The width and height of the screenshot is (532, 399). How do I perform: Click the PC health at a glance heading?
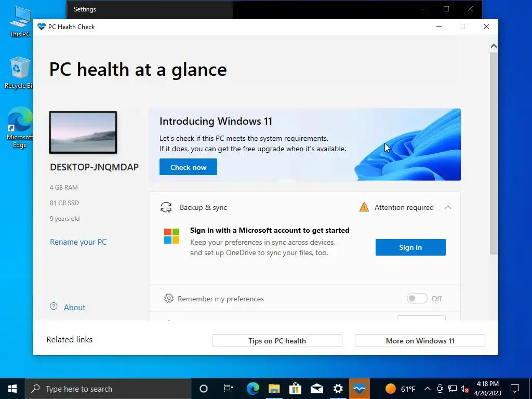(138, 70)
